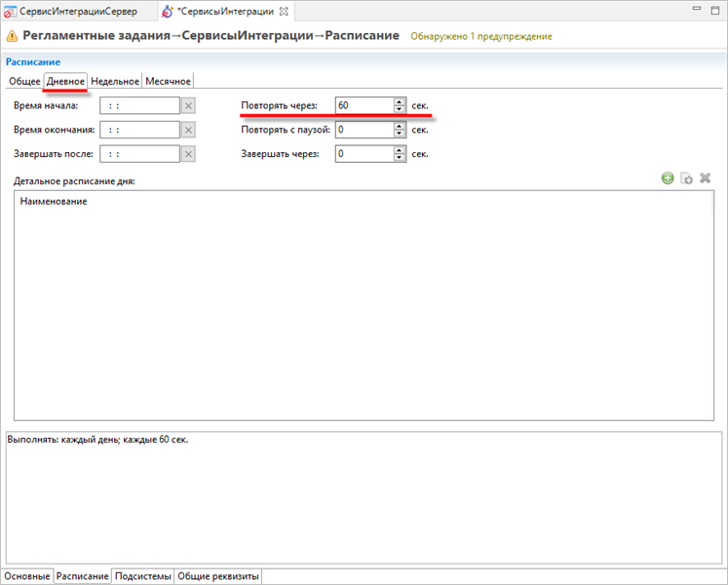728x585 pixels.
Task: Increase the Повторять через value
Action: click(400, 101)
